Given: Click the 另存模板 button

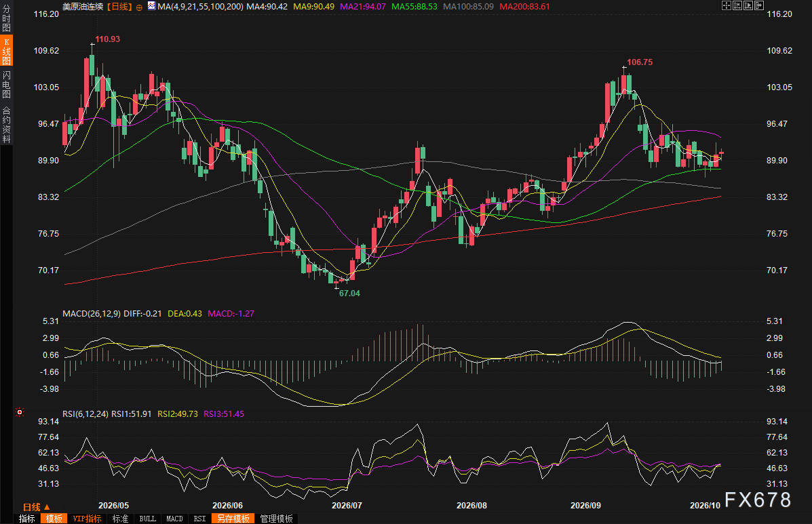Looking at the screenshot, I should (233, 519).
